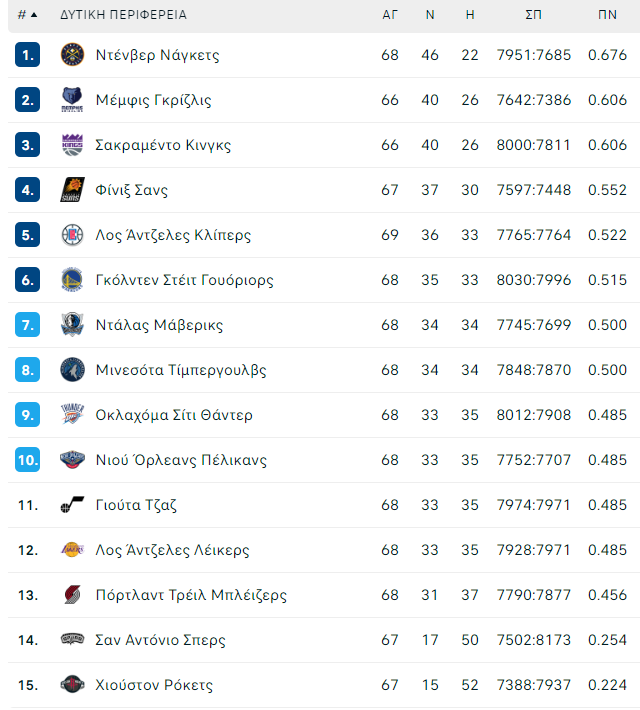Click the rank 1 position badge
This screenshot has height=710, width=640.
pos(27,55)
